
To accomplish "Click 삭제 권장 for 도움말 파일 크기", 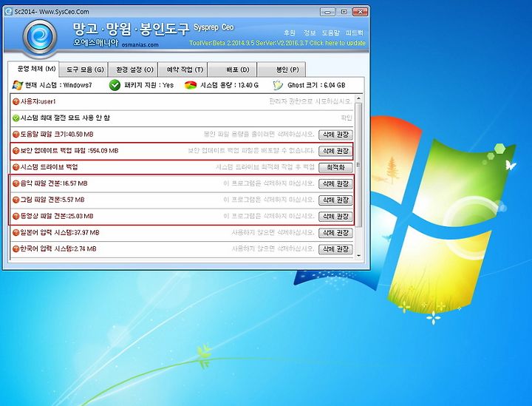I will [x=335, y=135].
